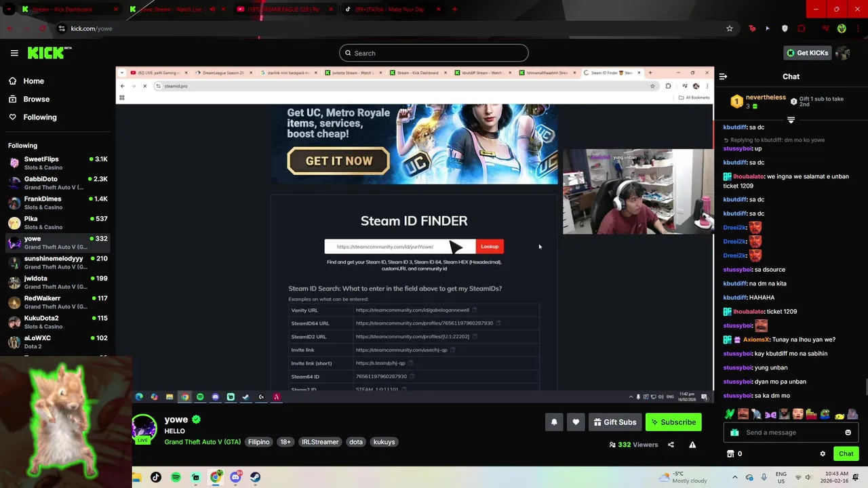Click the green Chat send button

tap(846, 453)
